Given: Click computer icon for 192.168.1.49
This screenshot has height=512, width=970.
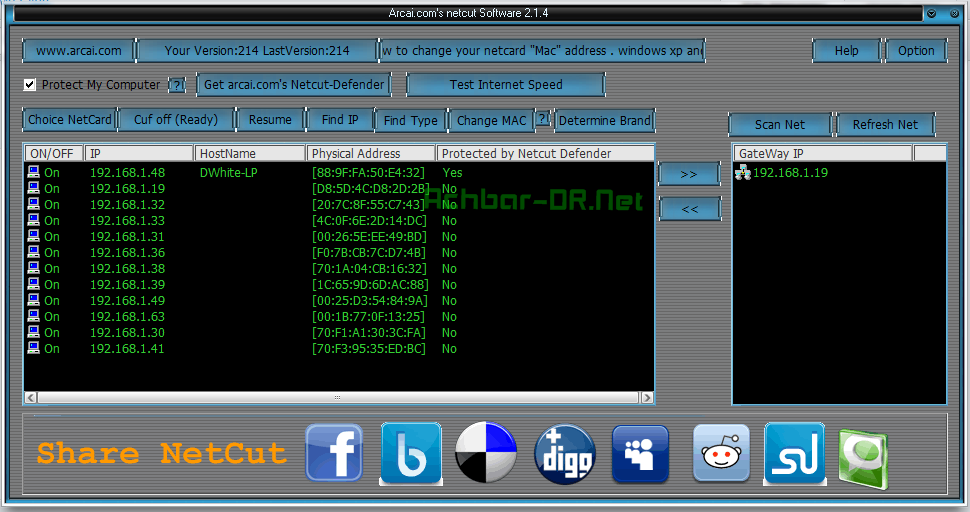Looking at the screenshot, I should (x=33, y=301).
